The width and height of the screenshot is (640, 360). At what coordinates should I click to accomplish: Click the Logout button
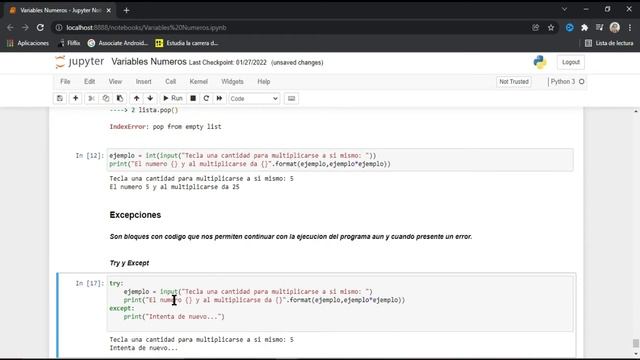(x=571, y=62)
